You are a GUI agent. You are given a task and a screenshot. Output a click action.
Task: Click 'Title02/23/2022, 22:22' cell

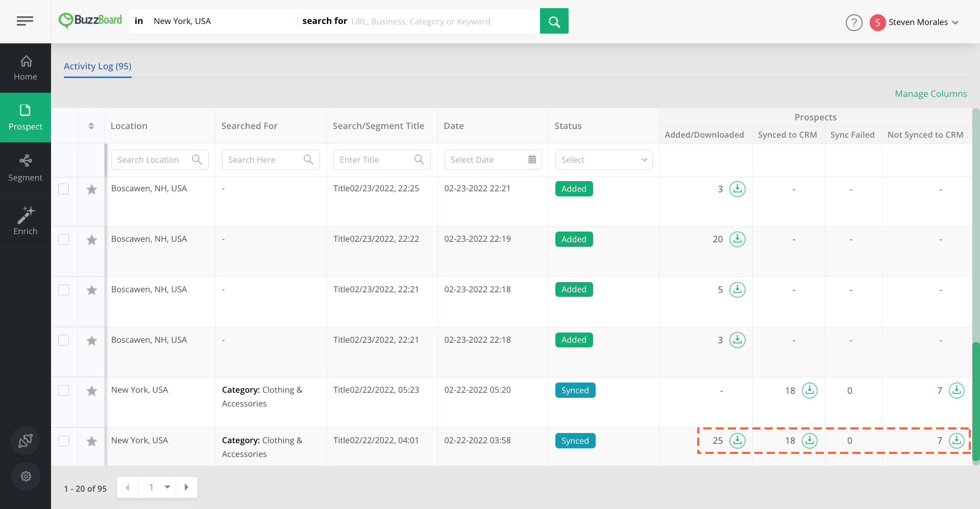tap(376, 239)
